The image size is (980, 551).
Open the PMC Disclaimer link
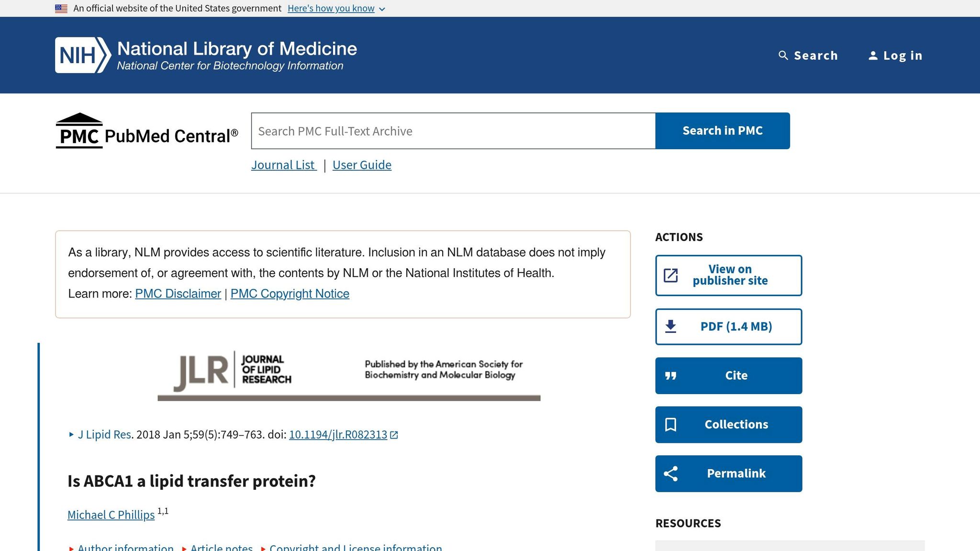click(178, 294)
